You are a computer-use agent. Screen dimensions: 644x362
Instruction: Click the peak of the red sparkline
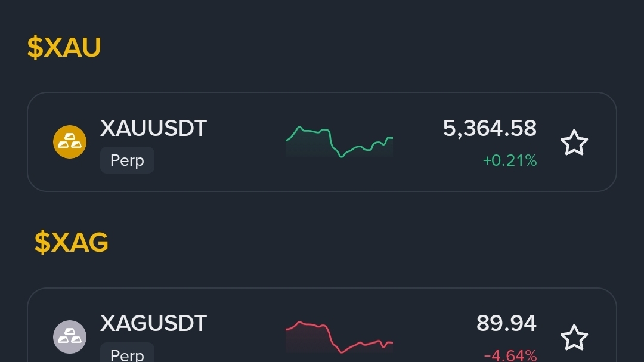(x=300, y=323)
